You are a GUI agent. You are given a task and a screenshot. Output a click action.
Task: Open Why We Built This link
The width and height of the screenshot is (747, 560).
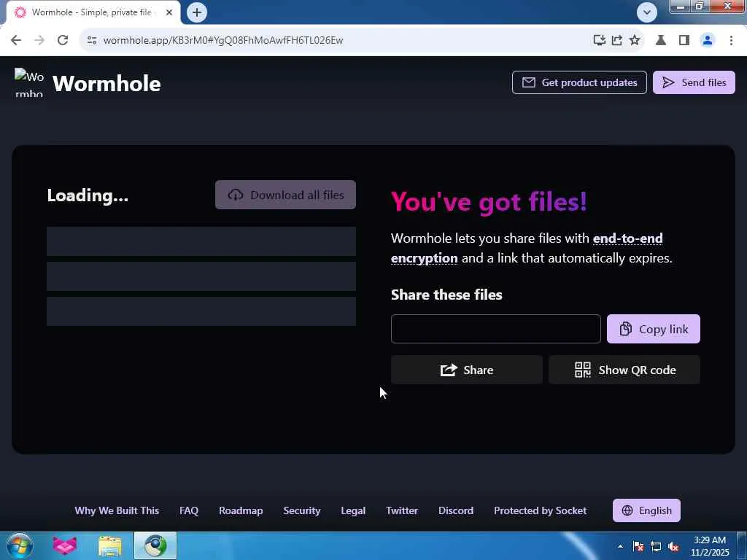pyautogui.click(x=117, y=510)
